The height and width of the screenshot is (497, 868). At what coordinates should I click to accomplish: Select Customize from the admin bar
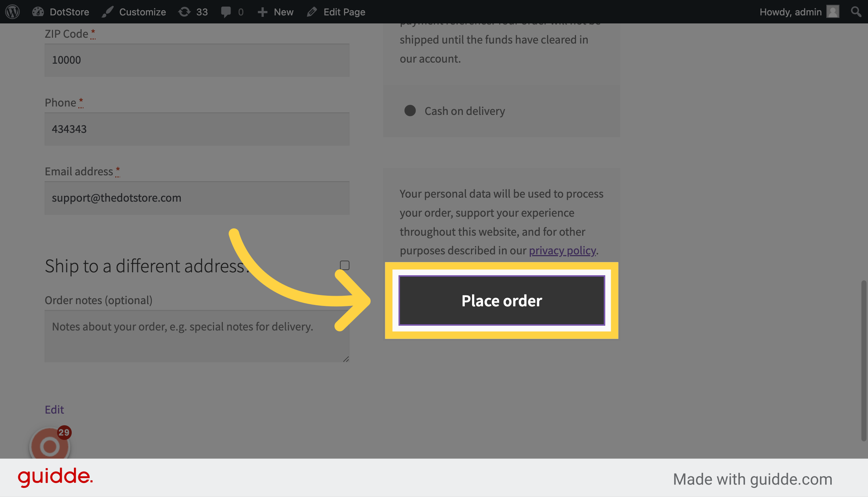[x=143, y=11]
